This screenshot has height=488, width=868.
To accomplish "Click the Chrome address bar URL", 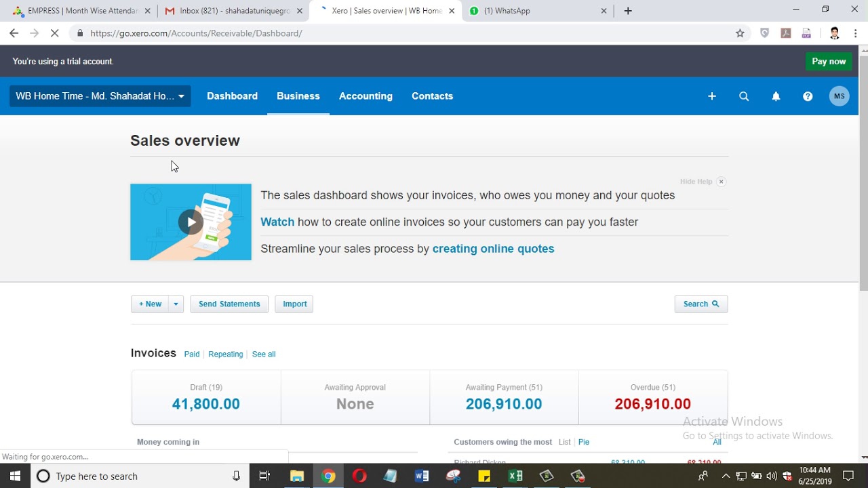I will pyautogui.click(x=196, y=33).
